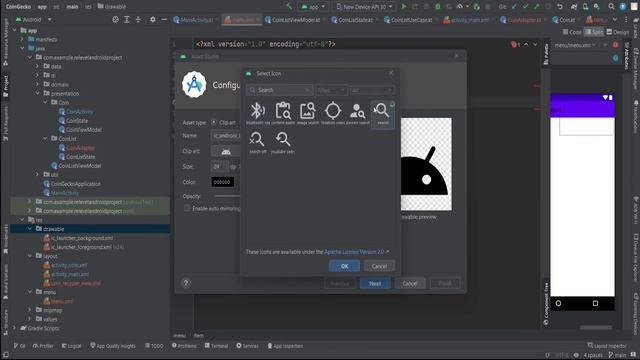This screenshot has height=360, width=640.
Task: Click the Git push arrow icon
Action: point(537,7)
